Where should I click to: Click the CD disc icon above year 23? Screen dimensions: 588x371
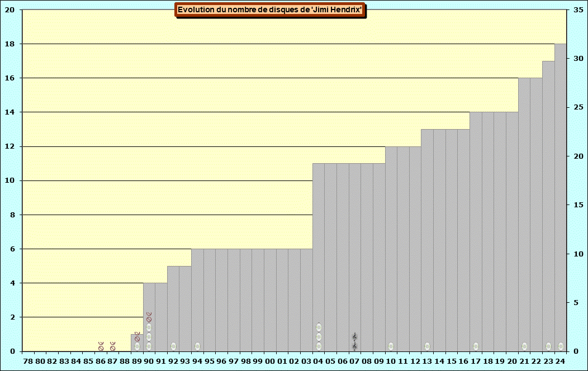pos(548,346)
